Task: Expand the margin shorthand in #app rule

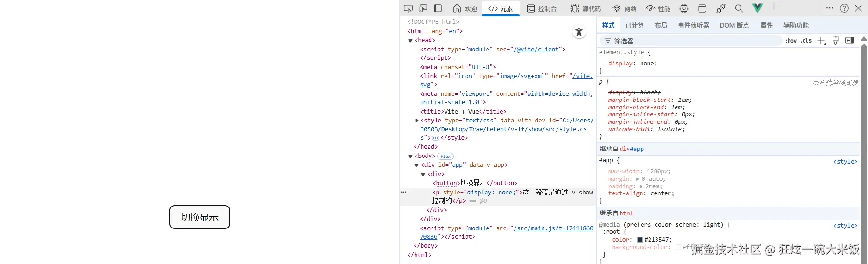Action: [x=637, y=179]
